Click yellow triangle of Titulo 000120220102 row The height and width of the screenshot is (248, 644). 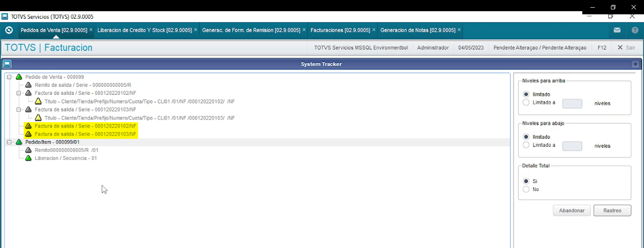[38, 101]
